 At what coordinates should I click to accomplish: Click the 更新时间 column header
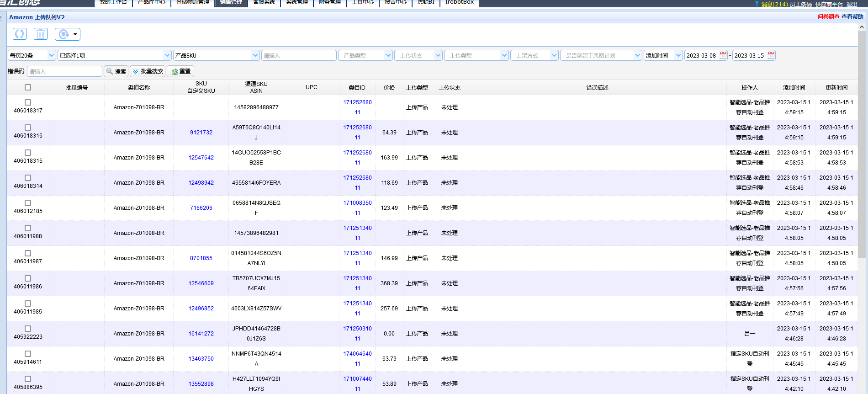(x=836, y=87)
